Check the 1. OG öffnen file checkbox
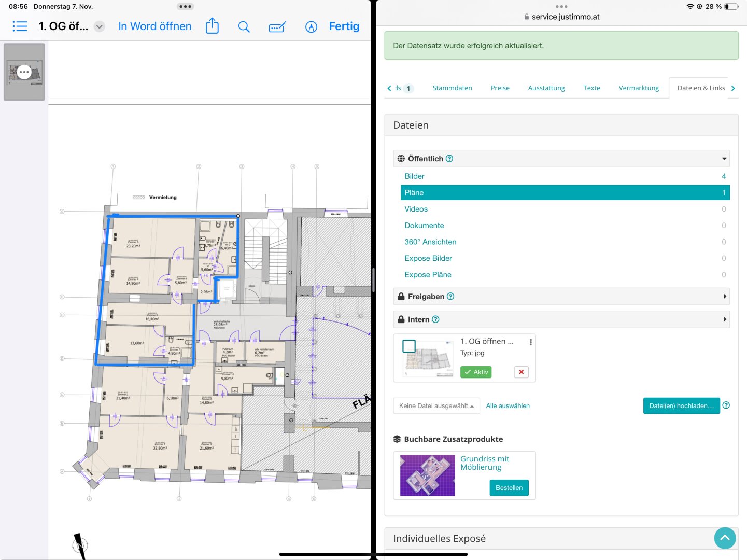The width and height of the screenshot is (747, 560). (x=409, y=346)
